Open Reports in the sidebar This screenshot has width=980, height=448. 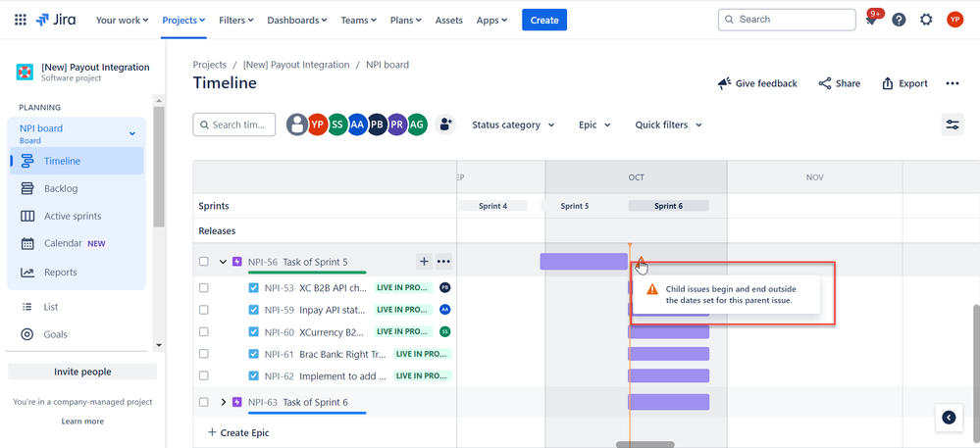[77, 273]
